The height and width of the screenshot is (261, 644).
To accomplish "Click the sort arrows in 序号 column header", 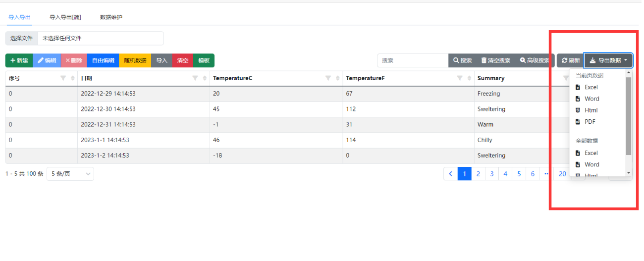I will pos(73,78).
